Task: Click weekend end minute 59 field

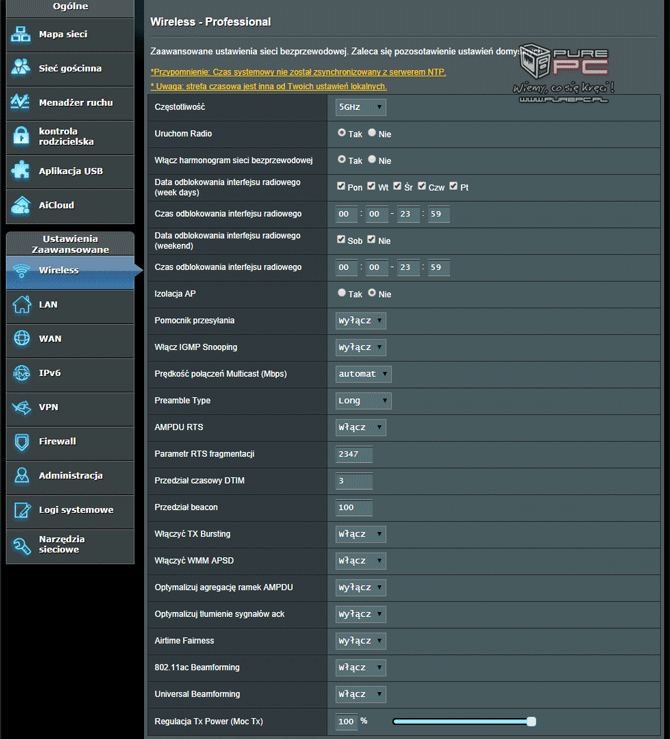Action: (438, 267)
